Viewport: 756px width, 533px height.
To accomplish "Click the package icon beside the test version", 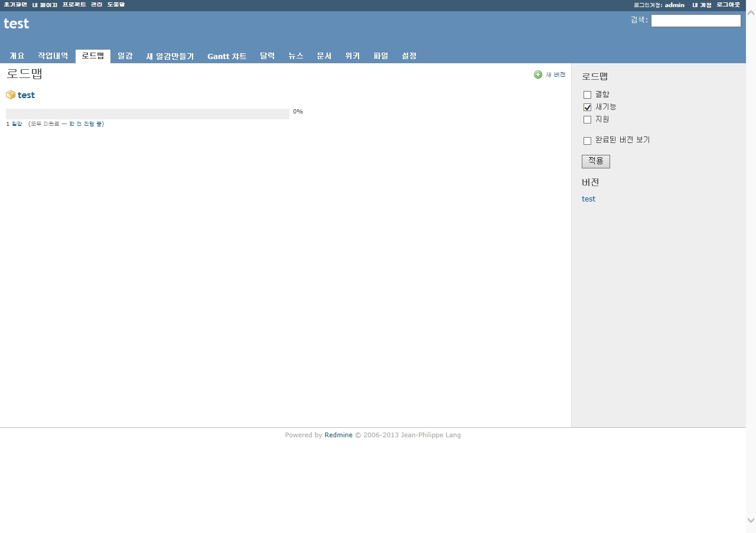I will click(x=11, y=95).
